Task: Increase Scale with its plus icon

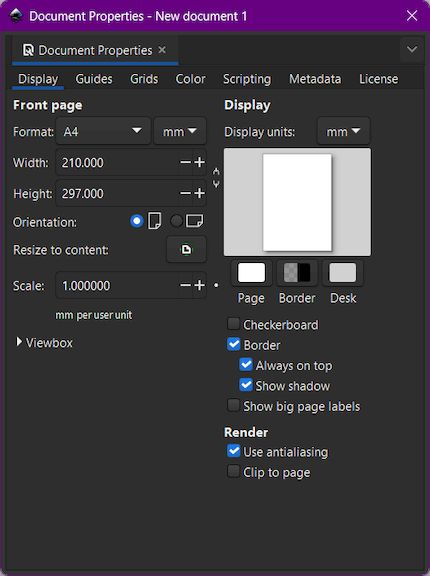Action: [x=199, y=285]
